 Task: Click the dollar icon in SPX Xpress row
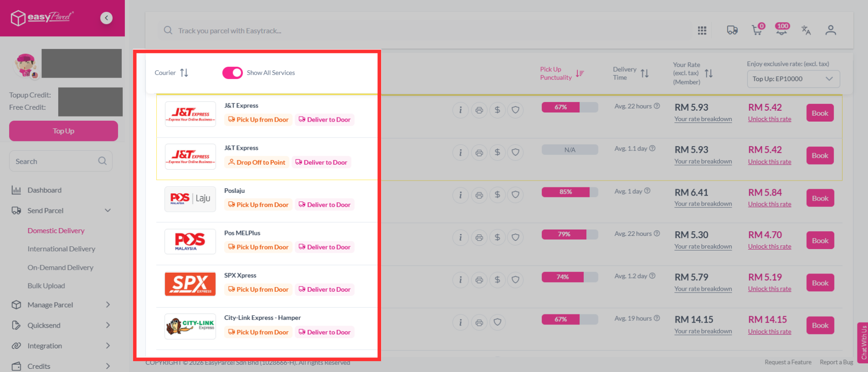(x=497, y=280)
